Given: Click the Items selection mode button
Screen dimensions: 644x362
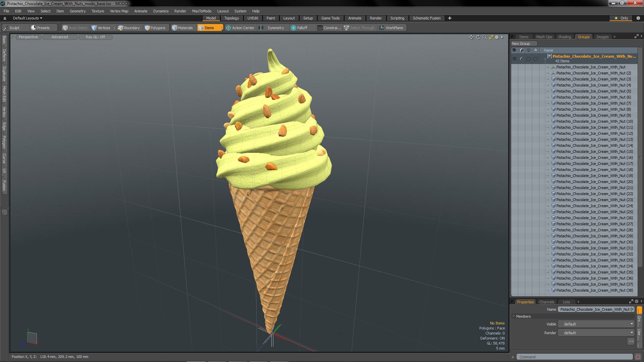Looking at the screenshot, I should click(x=210, y=28).
